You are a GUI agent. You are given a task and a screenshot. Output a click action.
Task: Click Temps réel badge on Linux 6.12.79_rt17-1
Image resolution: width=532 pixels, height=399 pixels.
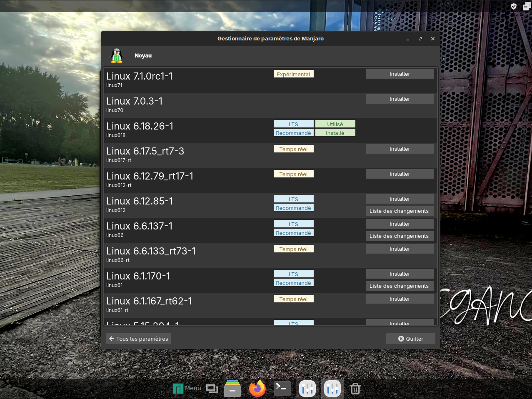(294, 174)
